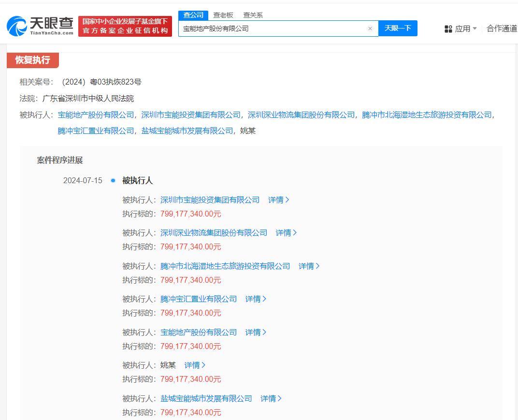The image size is (518, 420).
Task: Click the 天眼一下 search button
Action: point(398,29)
